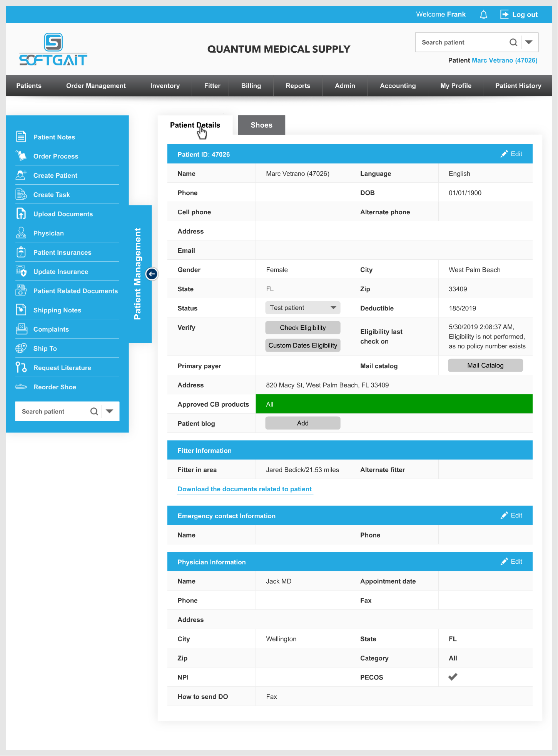Viewport: 558px width, 756px height.
Task: Click the notification bell icon
Action: [483, 15]
